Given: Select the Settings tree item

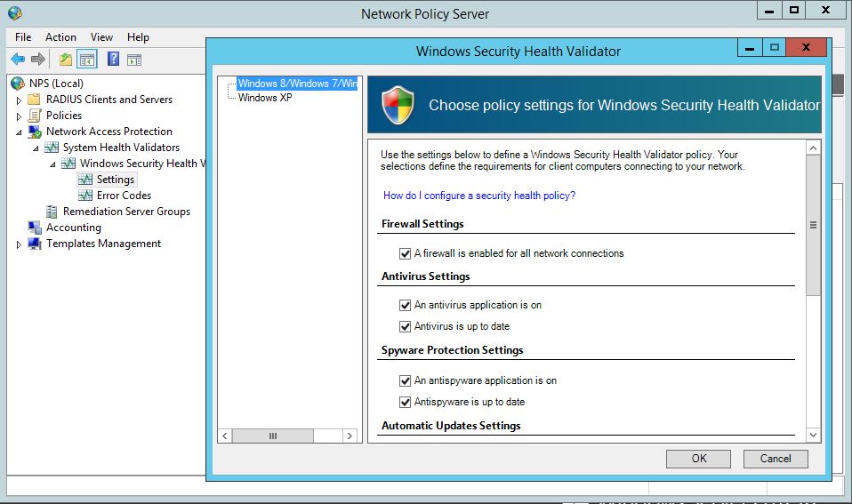Looking at the screenshot, I should coord(116,180).
